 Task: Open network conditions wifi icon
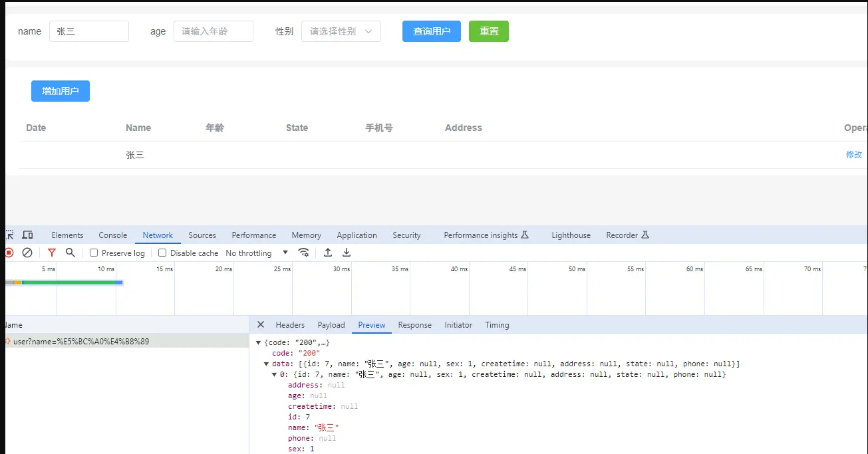(303, 253)
